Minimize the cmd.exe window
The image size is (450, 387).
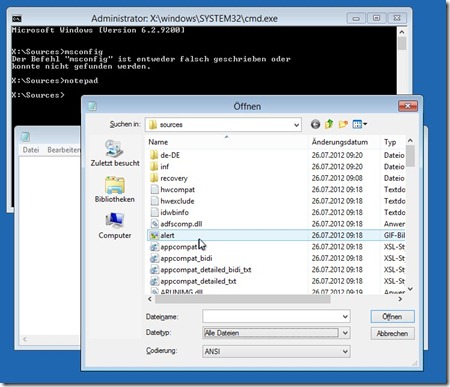[356, 18]
